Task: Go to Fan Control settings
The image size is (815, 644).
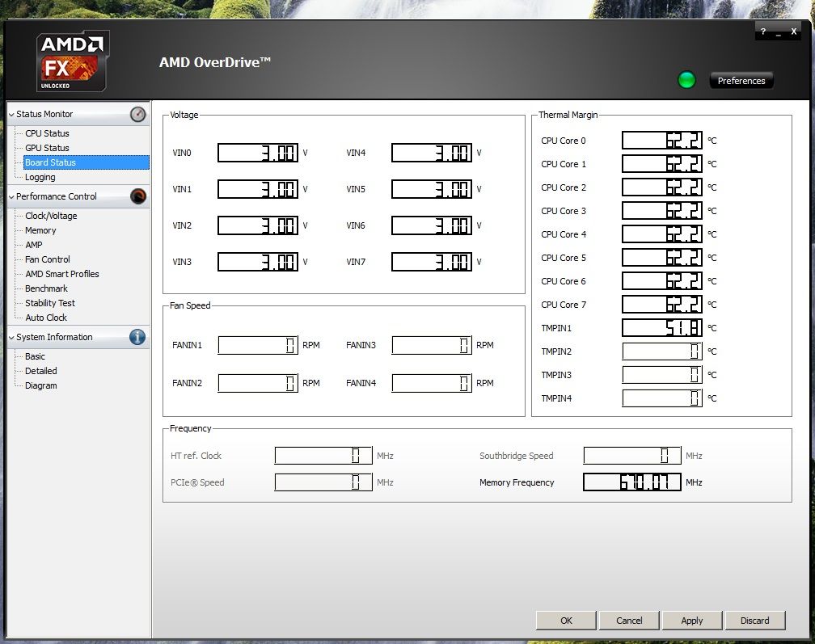Action: coord(48,259)
